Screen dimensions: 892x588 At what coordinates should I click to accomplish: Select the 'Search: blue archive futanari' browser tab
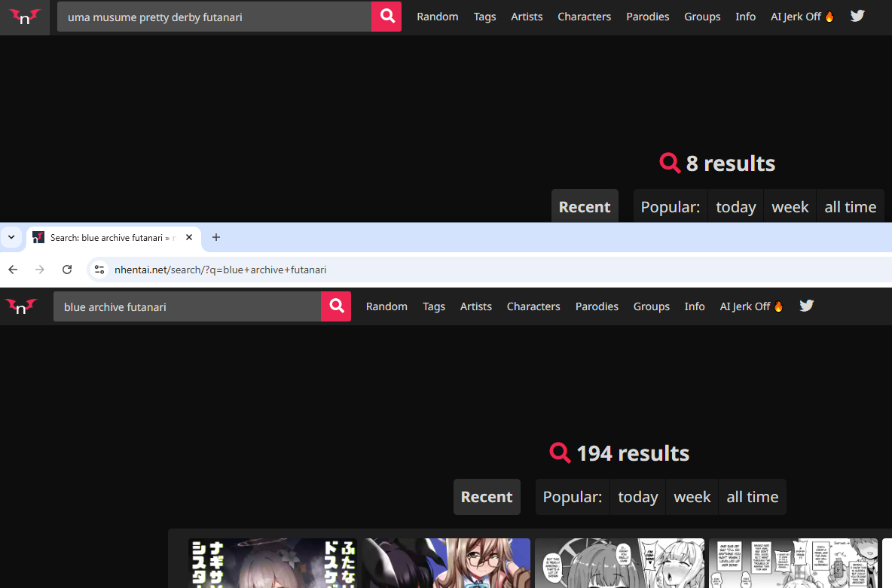(114, 238)
